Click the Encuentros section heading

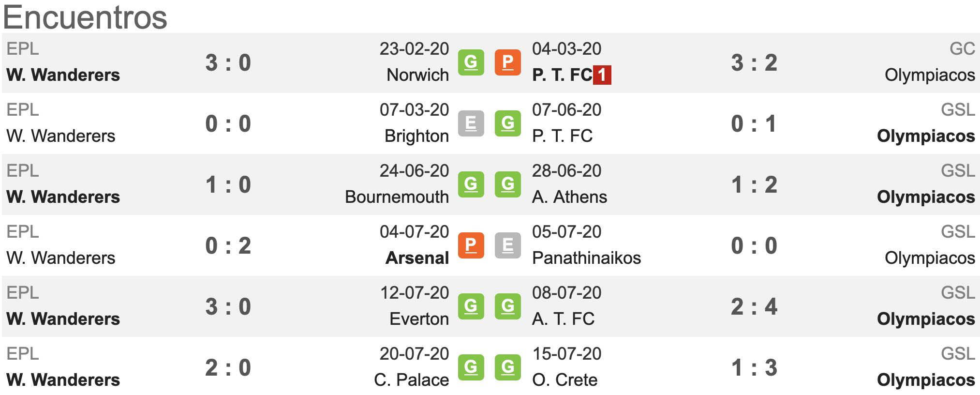click(85, 17)
